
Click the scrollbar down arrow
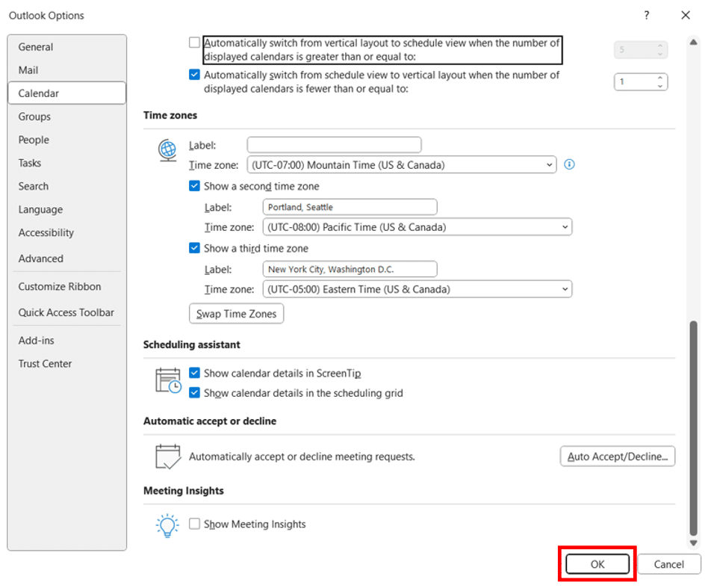click(x=693, y=542)
